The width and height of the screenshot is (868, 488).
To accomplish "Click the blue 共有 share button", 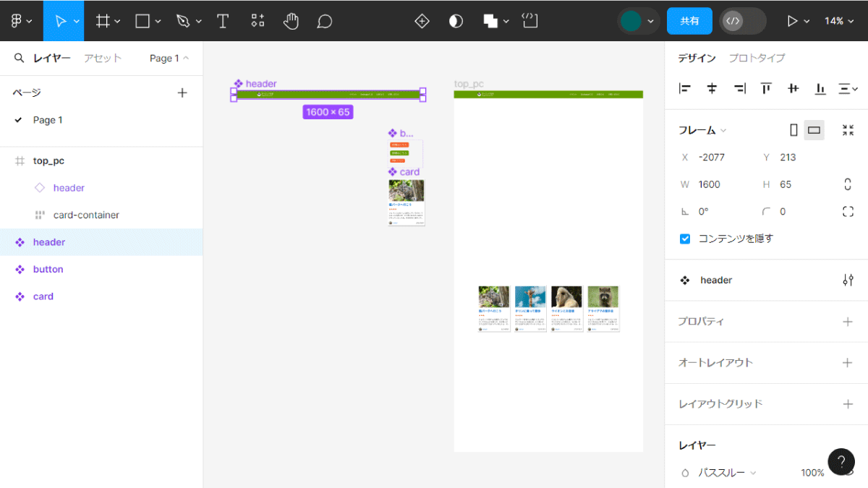I will pyautogui.click(x=689, y=21).
